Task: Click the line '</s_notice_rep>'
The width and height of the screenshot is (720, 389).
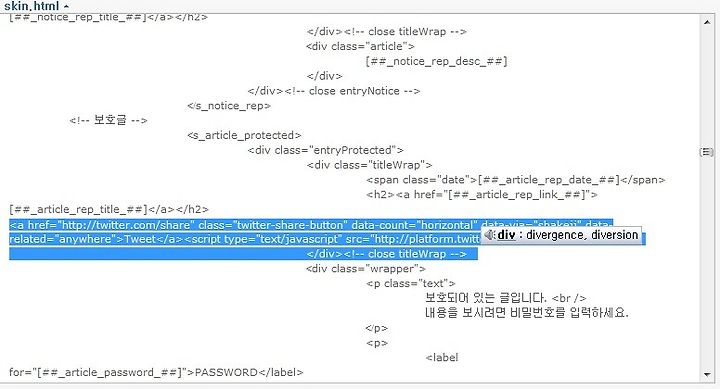Action: click(229, 106)
